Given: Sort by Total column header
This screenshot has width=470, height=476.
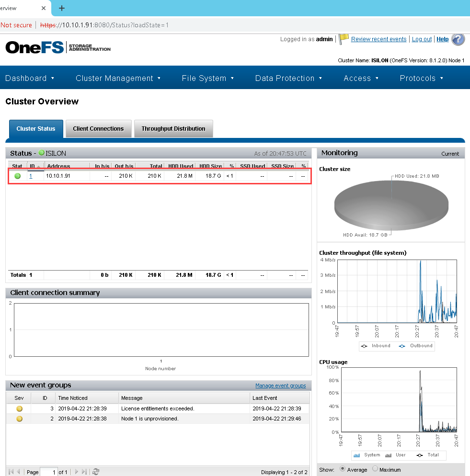Looking at the screenshot, I should 150,166.
